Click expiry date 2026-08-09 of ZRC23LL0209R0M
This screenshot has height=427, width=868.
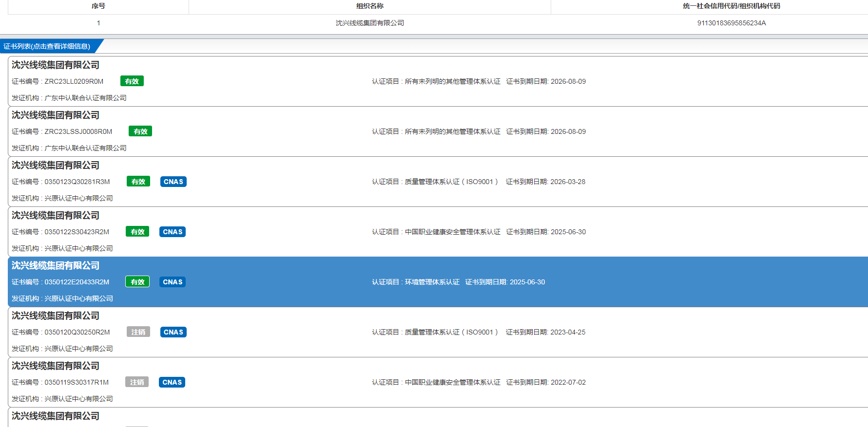(568, 81)
